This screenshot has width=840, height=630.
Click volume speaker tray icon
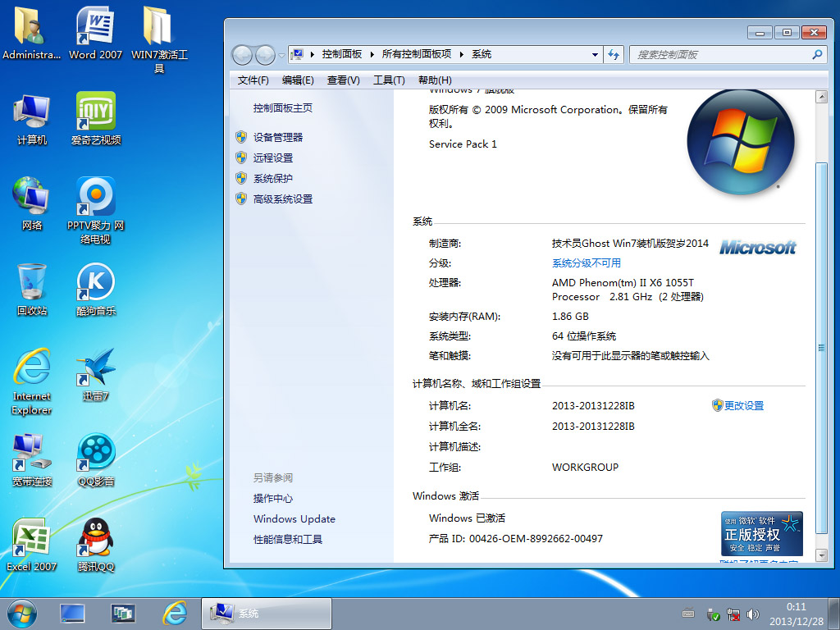tap(753, 614)
